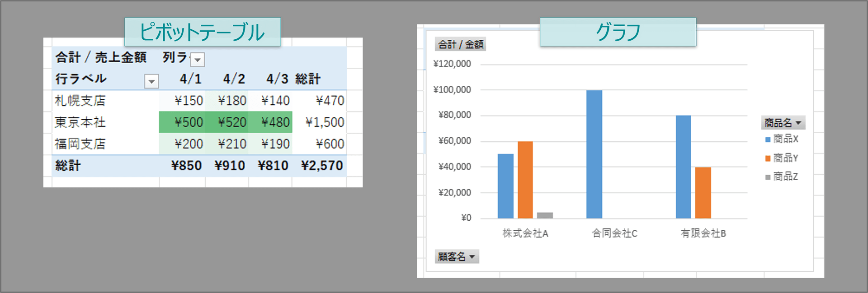Click the 商品Z legend label

tap(786, 177)
